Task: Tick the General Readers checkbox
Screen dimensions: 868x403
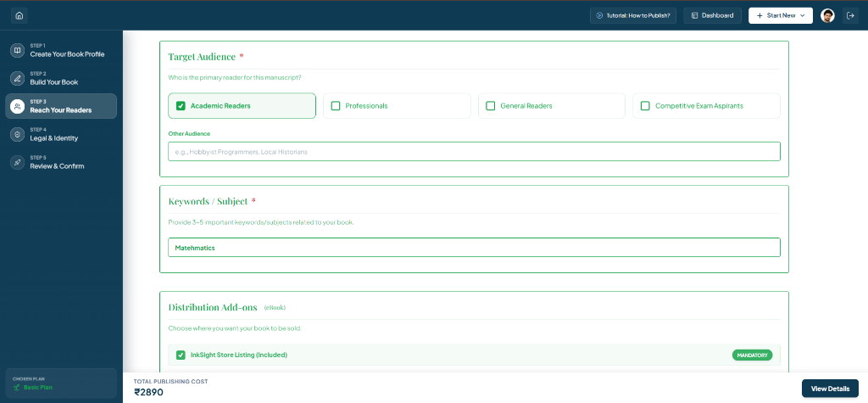Action: pos(491,106)
